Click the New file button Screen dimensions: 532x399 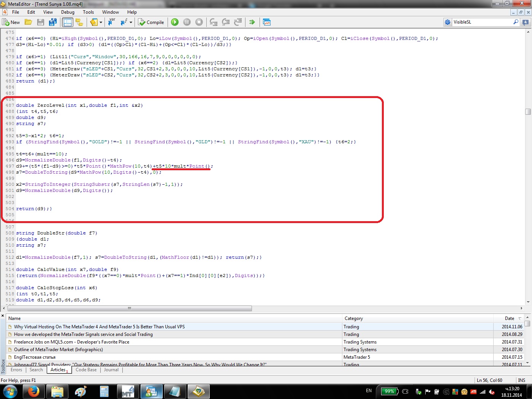(x=11, y=22)
